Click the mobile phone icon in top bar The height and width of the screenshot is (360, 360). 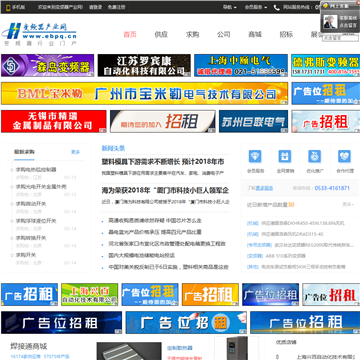click(8, 7)
